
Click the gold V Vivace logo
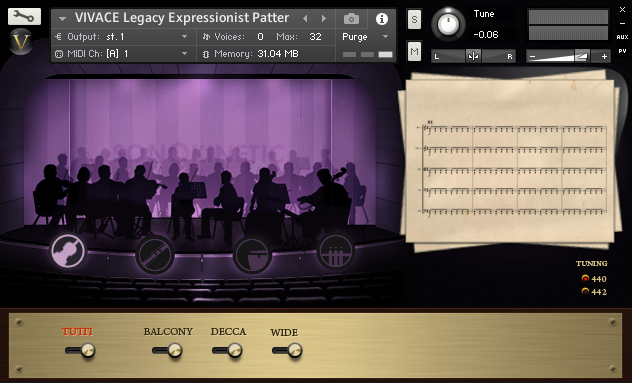point(21,42)
